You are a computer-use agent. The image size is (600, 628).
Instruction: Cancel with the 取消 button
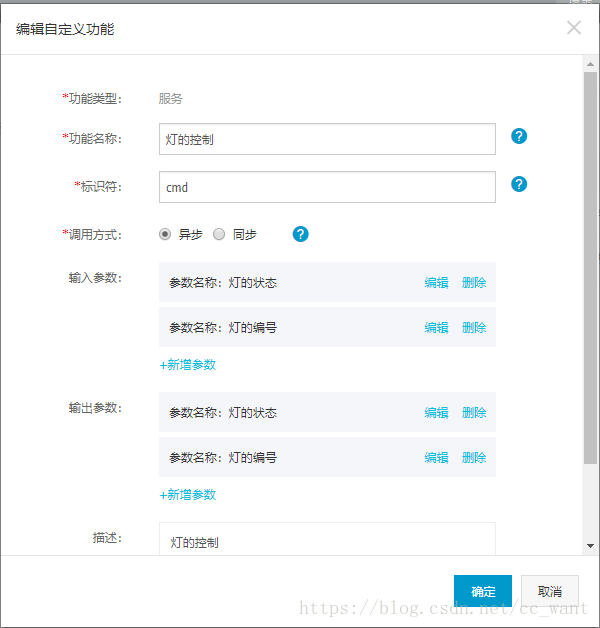click(x=550, y=591)
